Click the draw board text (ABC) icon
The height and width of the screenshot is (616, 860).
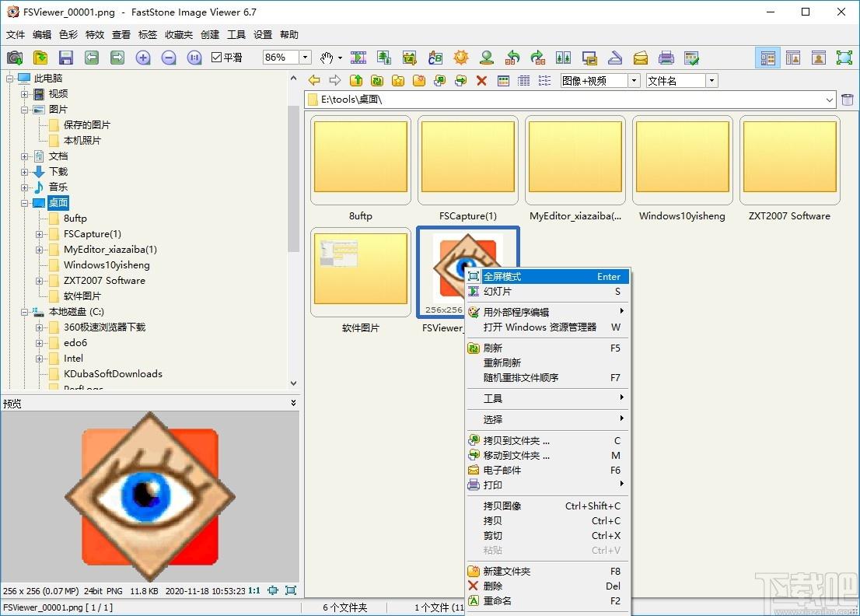coord(435,58)
